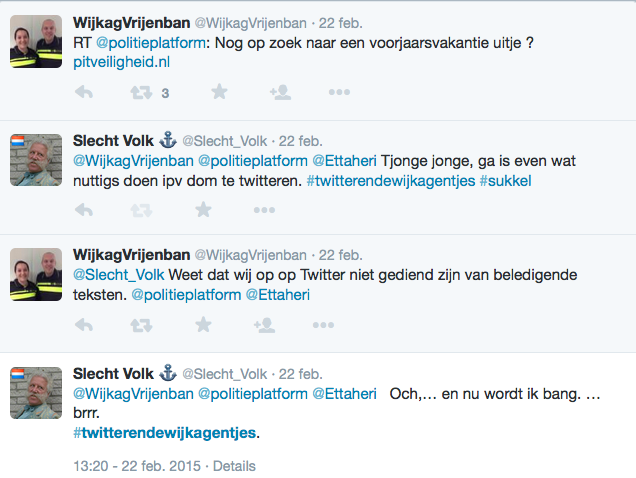
Task: Retweet the 'beledigende teksten' tweet
Action: tap(141, 325)
